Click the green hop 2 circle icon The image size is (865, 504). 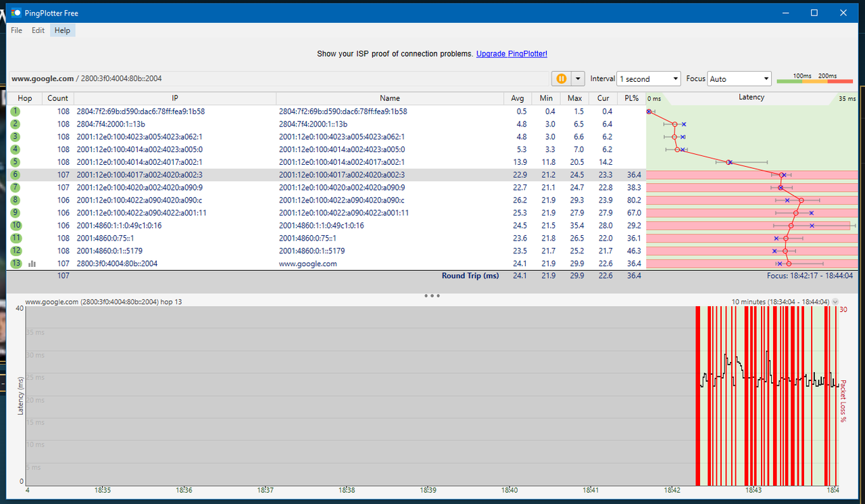click(16, 124)
